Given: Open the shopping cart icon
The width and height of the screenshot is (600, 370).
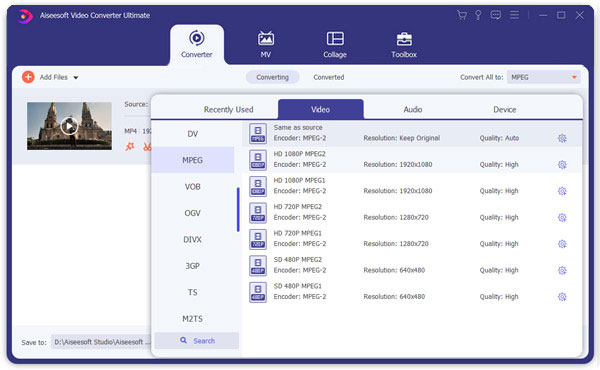Looking at the screenshot, I should pos(462,15).
